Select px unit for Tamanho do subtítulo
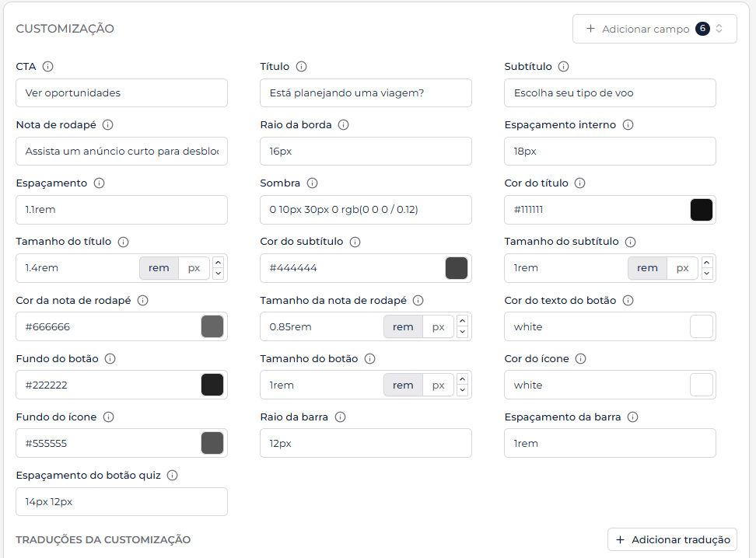756x558 pixels. pos(682,268)
